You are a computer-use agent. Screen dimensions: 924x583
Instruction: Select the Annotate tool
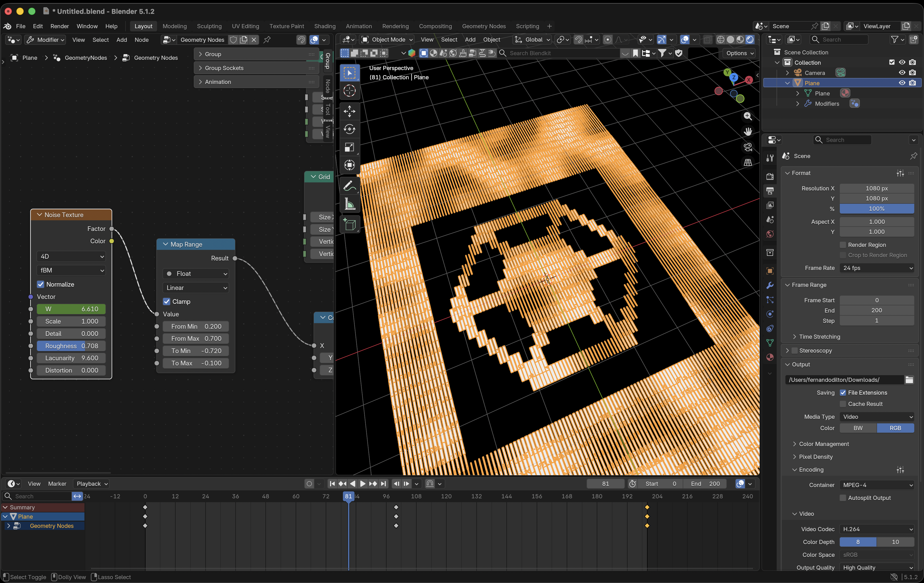[x=349, y=186]
